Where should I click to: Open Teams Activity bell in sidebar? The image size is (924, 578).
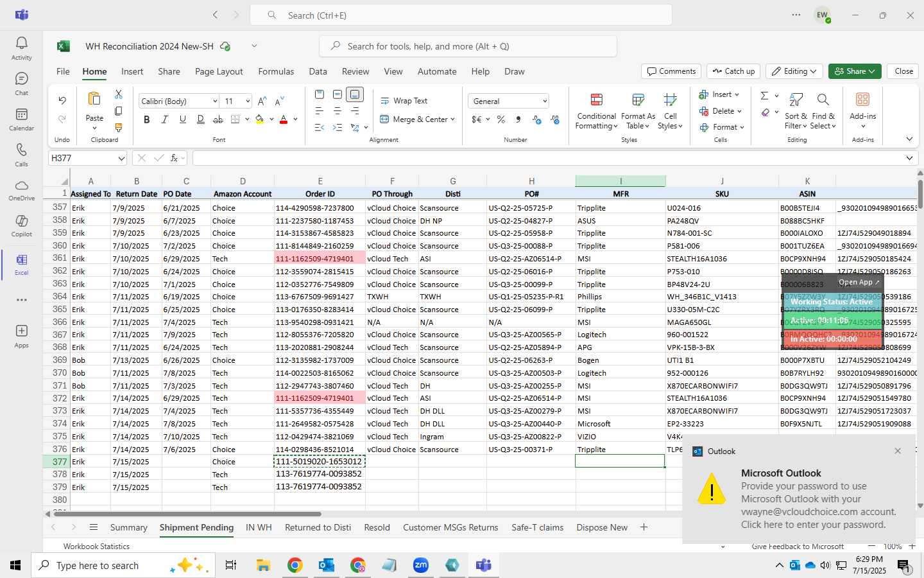click(x=21, y=48)
